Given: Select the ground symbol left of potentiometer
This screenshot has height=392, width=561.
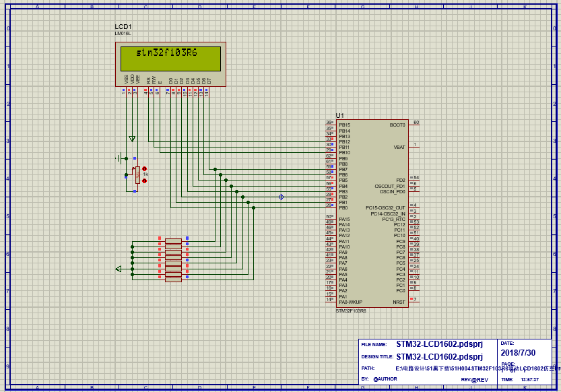Looking at the screenshot, I should click(121, 158).
